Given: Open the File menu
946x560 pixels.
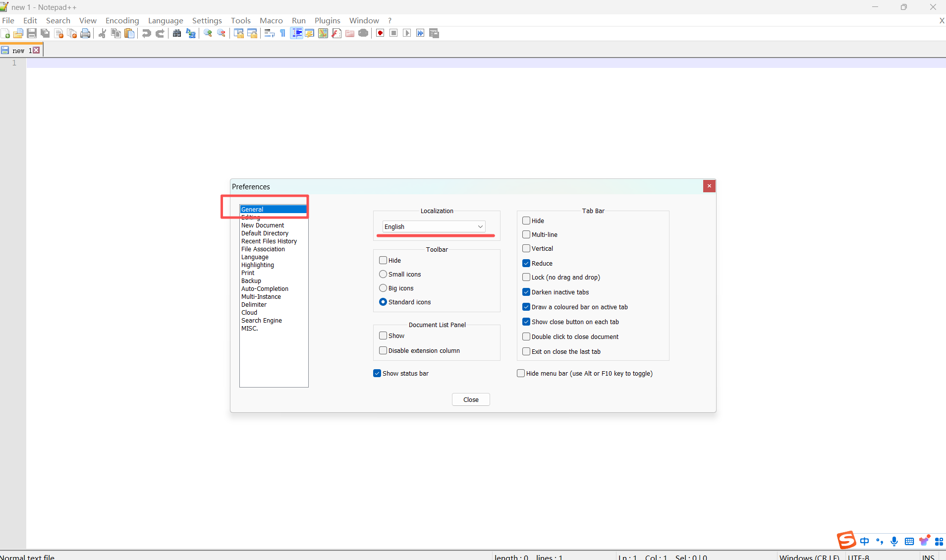Looking at the screenshot, I should coord(8,20).
